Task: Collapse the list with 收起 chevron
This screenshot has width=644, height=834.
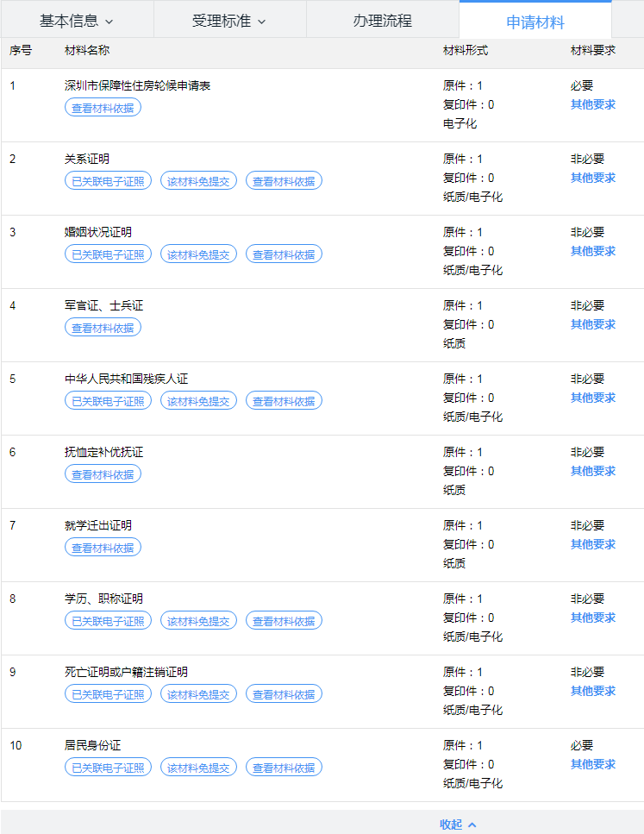Action: pyautogui.click(x=458, y=825)
